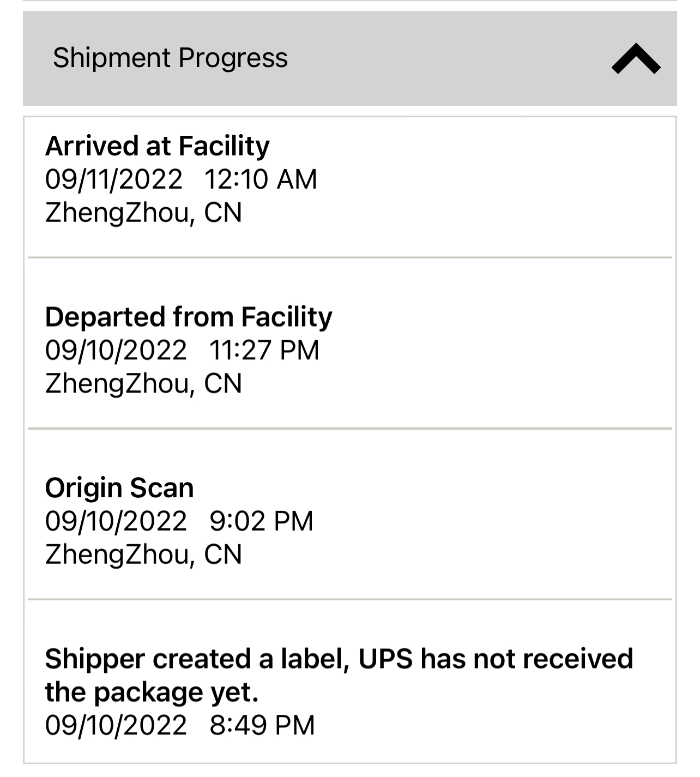This screenshot has height=777, width=700.
Task: Collapse Shipment Progress using the chevron arrow
Action: point(636,59)
